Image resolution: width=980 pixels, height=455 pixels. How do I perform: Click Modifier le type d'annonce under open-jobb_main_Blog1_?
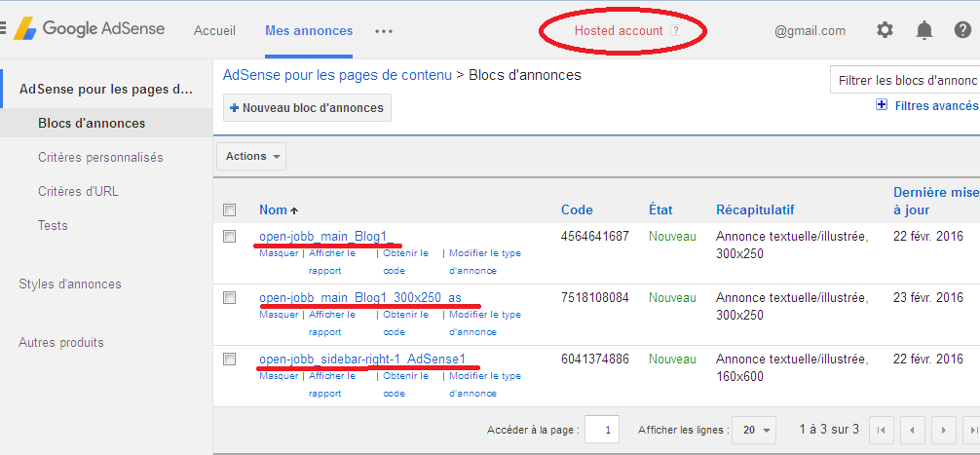click(485, 262)
